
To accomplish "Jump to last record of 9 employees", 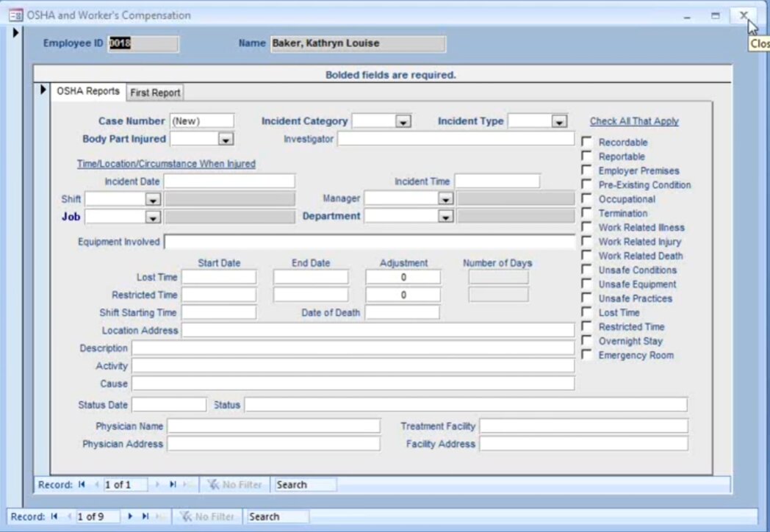I will click(145, 517).
